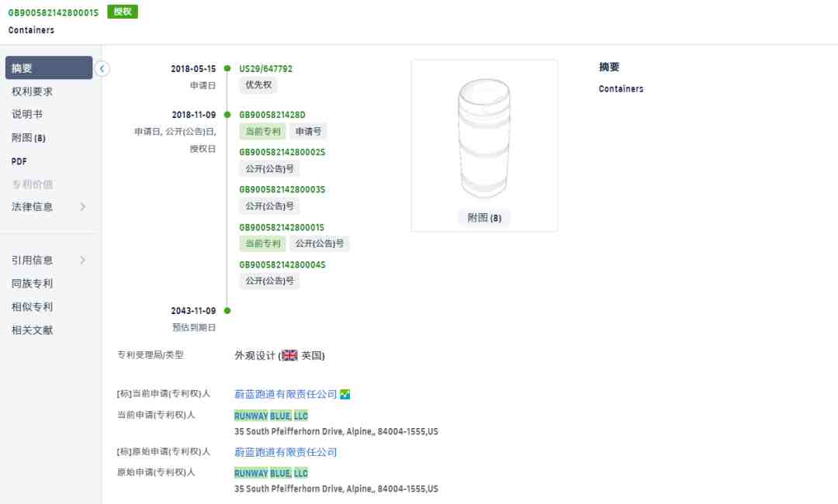Click the UK flag icon
The image size is (838, 504).
(289, 356)
